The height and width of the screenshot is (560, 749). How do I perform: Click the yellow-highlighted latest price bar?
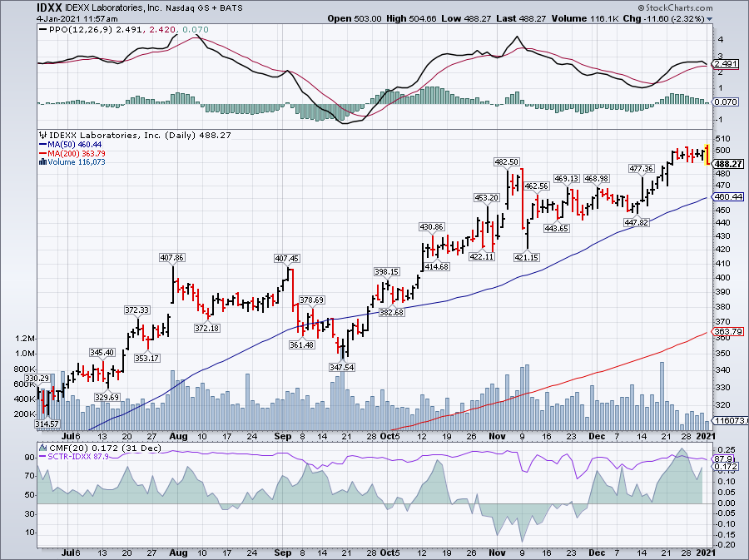[x=707, y=155]
